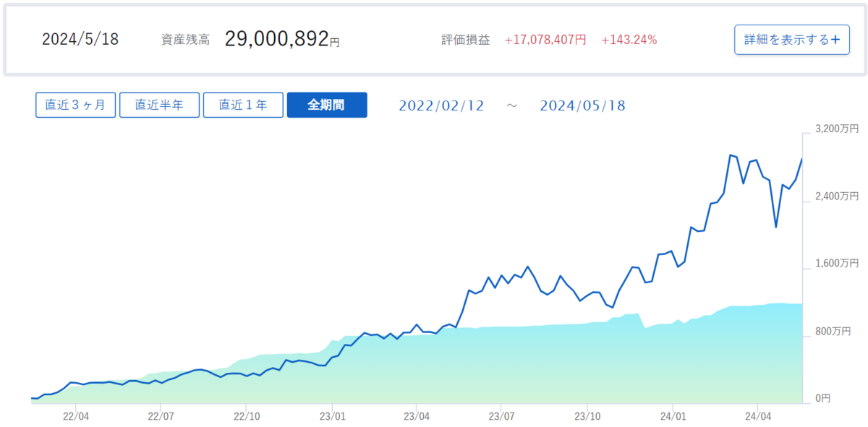This screenshot has height=427, width=868.
Task: Click the gain percentage +143.24%
Action: 629,40
